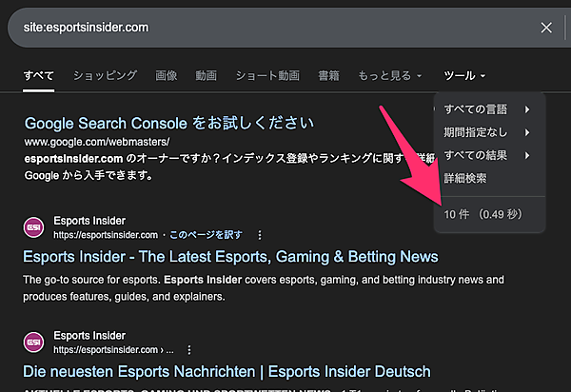
Task: Switch to the ショート動画 tab
Action: coord(267,76)
